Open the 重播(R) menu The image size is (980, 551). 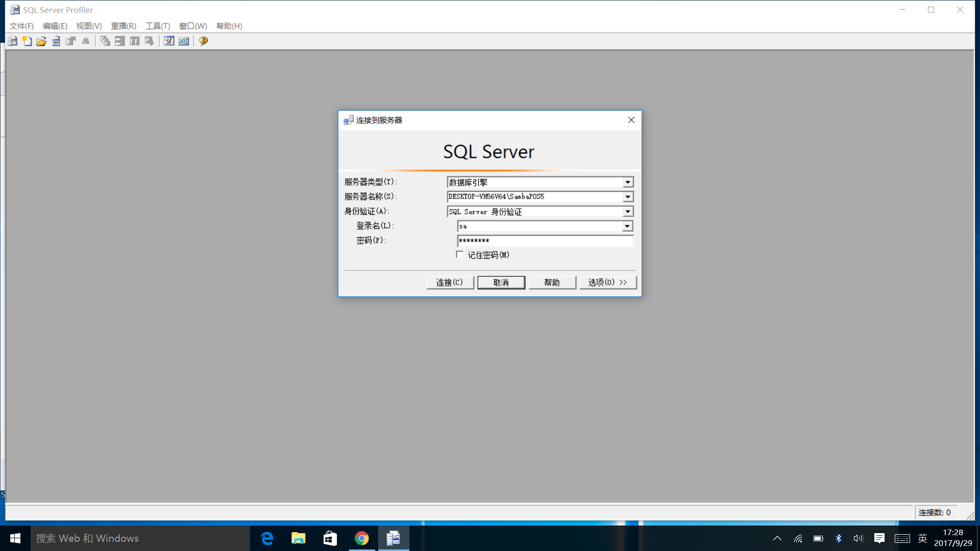click(124, 26)
